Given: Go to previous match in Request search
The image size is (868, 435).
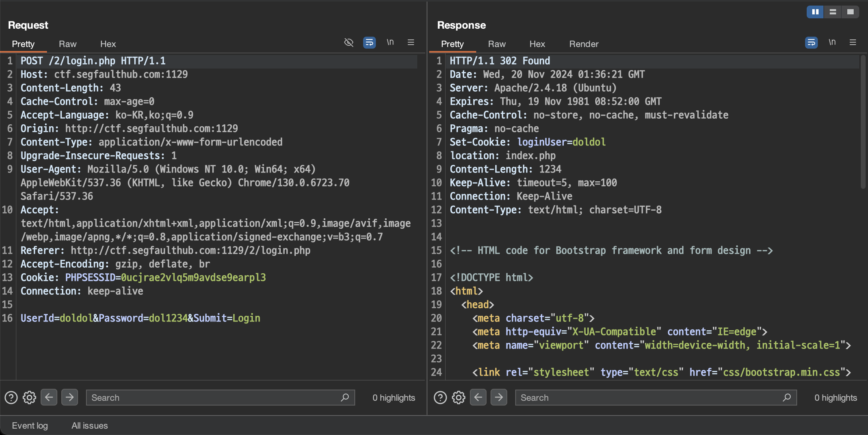Looking at the screenshot, I should [49, 397].
